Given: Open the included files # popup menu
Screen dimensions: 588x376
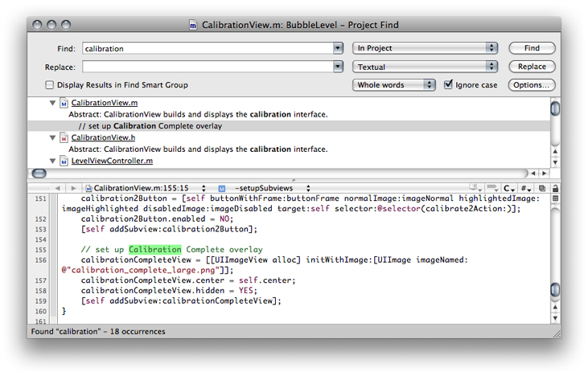Looking at the screenshot, I should (x=526, y=188).
